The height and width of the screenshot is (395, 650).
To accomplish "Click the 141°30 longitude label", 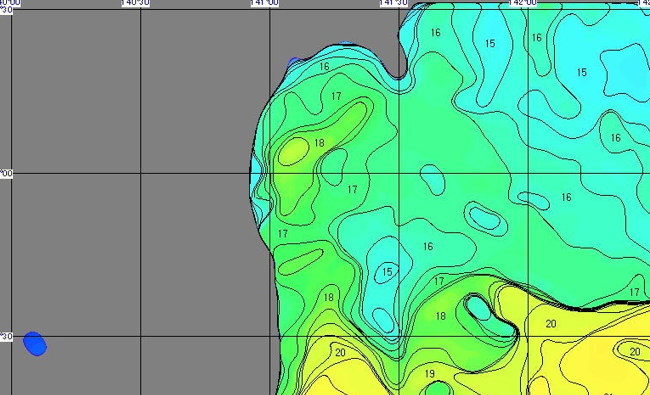I will pyautogui.click(x=394, y=3).
